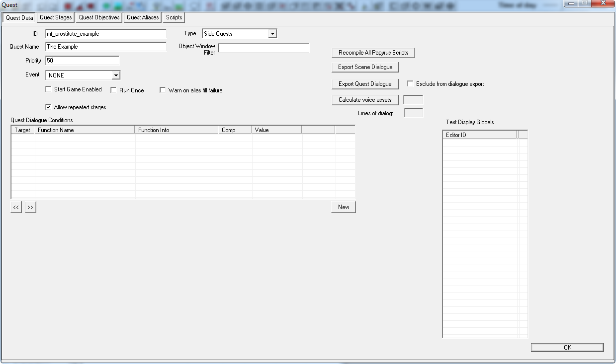
Task: Expand the Event dropdown list
Action: [115, 75]
